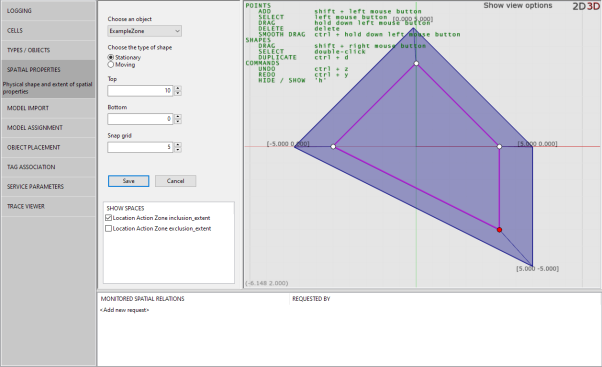
Task: Open SERVICE PARAMETERS section
Action: click(x=48, y=186)
